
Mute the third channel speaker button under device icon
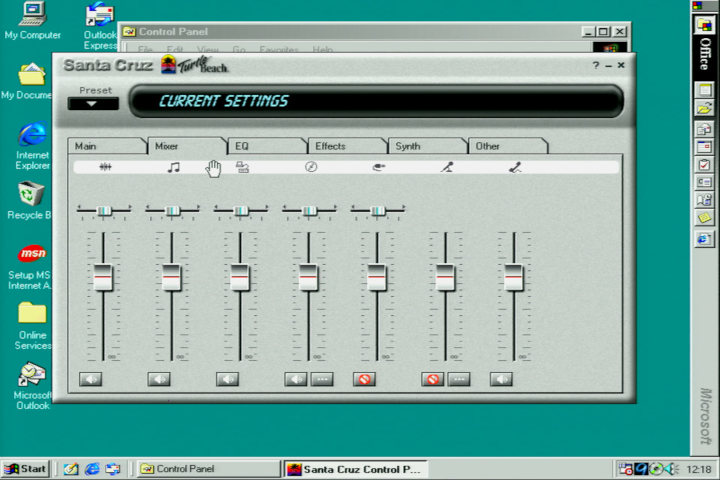227,379
